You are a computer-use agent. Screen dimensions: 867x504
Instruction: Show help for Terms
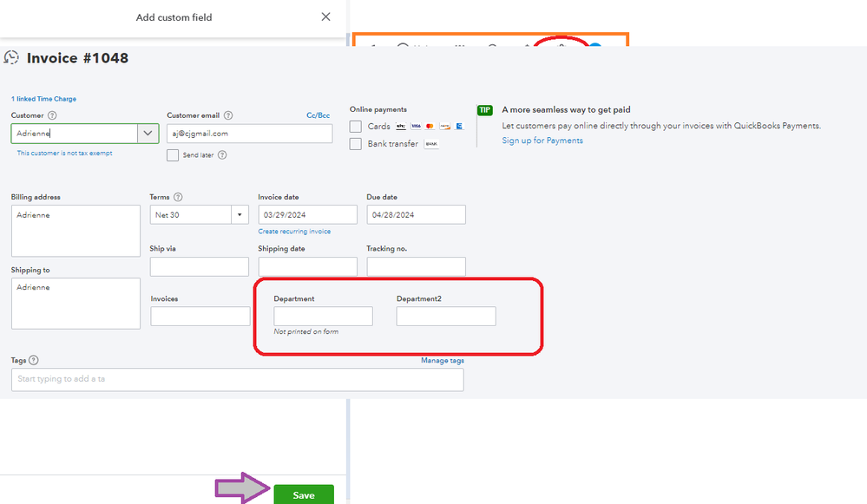[178, 197]
